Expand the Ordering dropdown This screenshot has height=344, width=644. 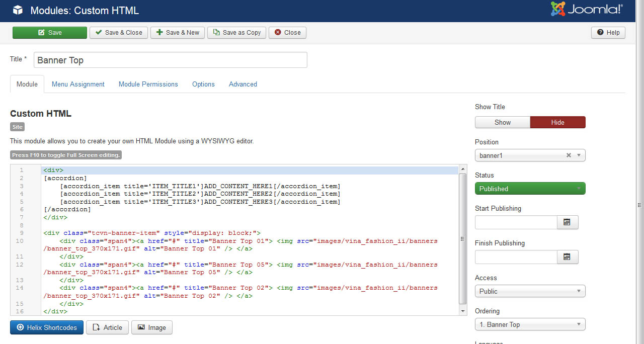[x=530, y=324]
